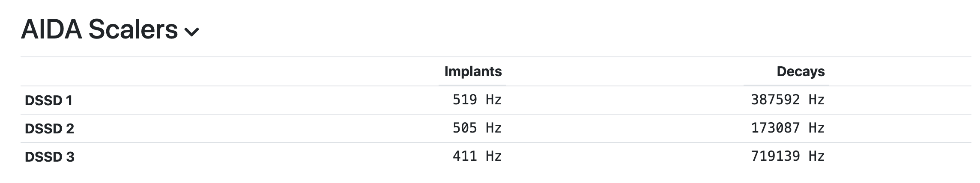Select the DSSD 1 row label
The image size is (980, 183).
[x=48, y=100]
